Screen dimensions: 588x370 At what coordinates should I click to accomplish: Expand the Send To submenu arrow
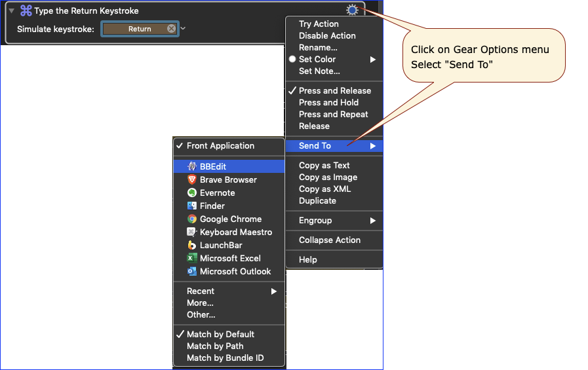[x=373, y=145]
